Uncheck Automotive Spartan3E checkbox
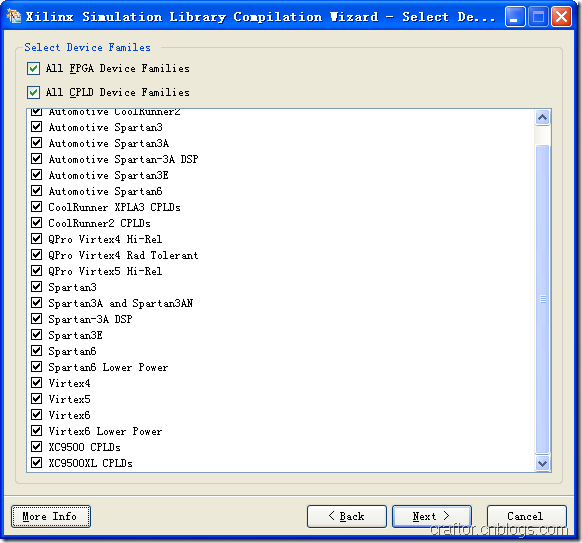 (36, 174)
